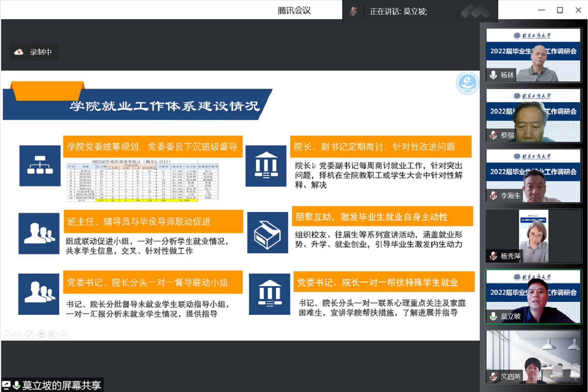Click the screen share icon beside 莫立坡的屏幕共享
This screenshot has width=588, height=392.
coord(6,385)
